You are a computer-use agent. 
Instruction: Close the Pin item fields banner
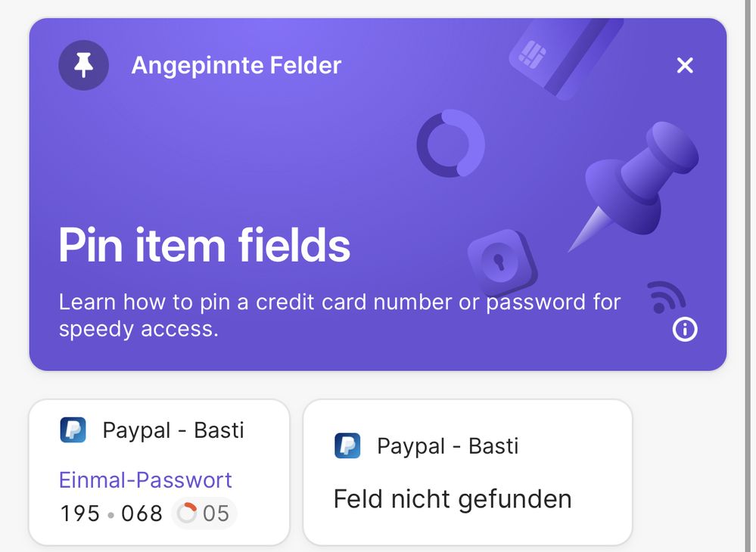[x=685, y=65]
